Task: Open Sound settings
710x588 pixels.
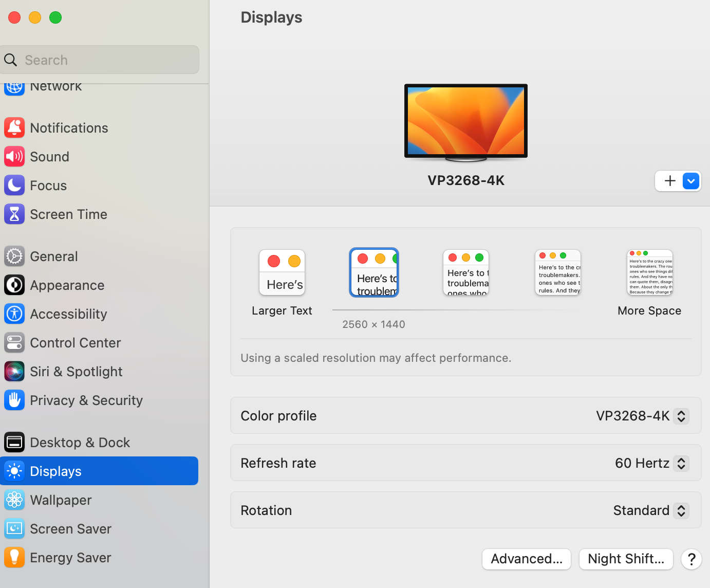Action: tap(49, 156)
